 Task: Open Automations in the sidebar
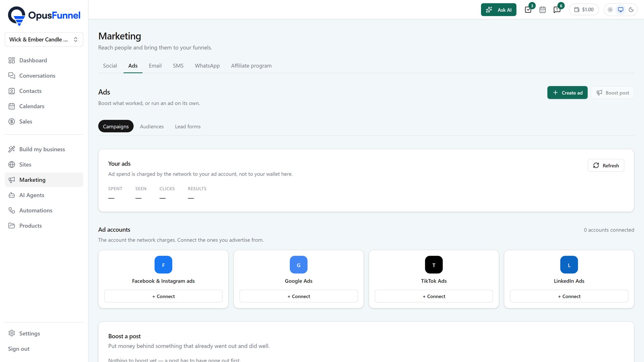pyautogui.click(x=44, y=210)
